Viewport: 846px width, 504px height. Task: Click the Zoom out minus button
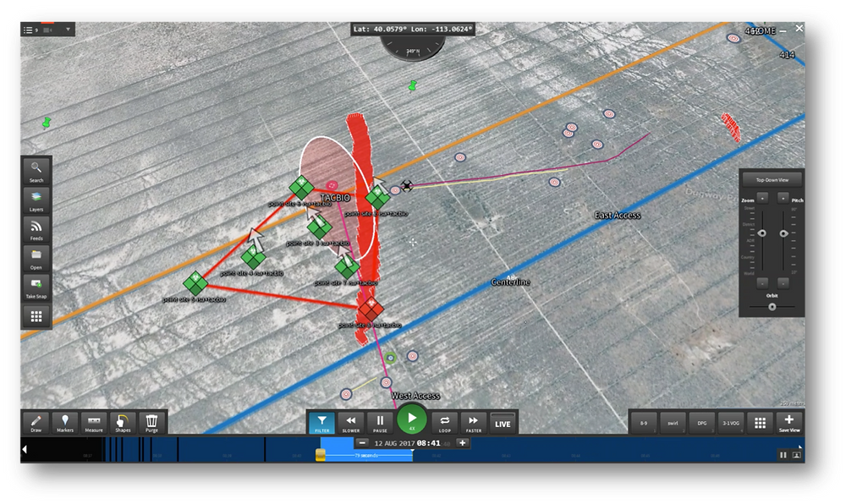(x=762, y=283)
